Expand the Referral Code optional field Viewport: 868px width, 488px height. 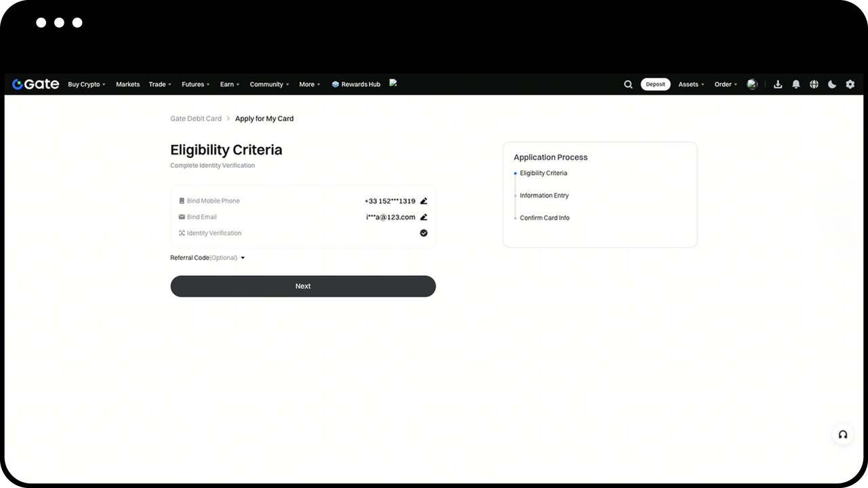[208, 258]
